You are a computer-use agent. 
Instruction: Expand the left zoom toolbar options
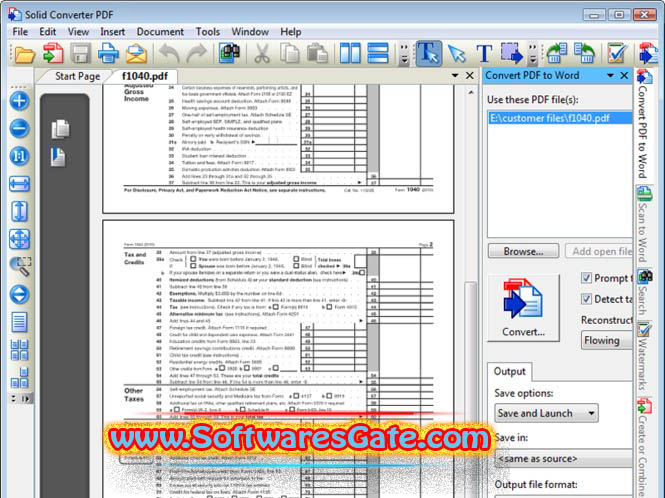[20, 399]
